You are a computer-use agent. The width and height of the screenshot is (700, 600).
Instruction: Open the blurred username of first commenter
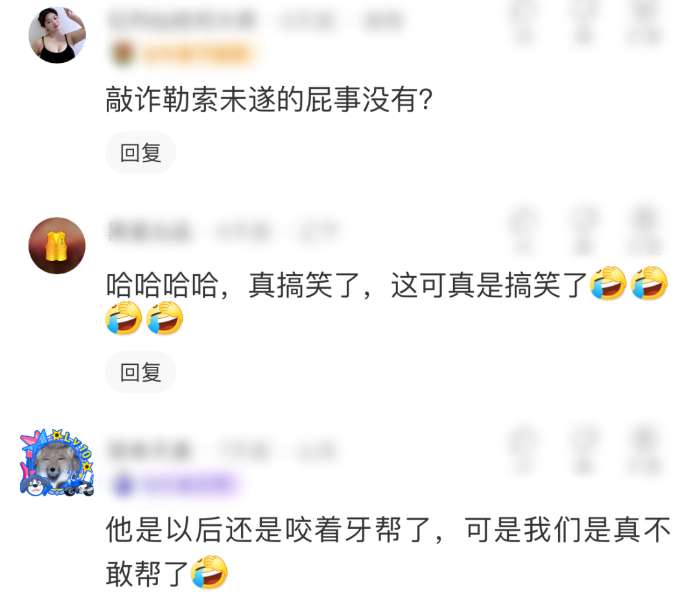[181, 21]
